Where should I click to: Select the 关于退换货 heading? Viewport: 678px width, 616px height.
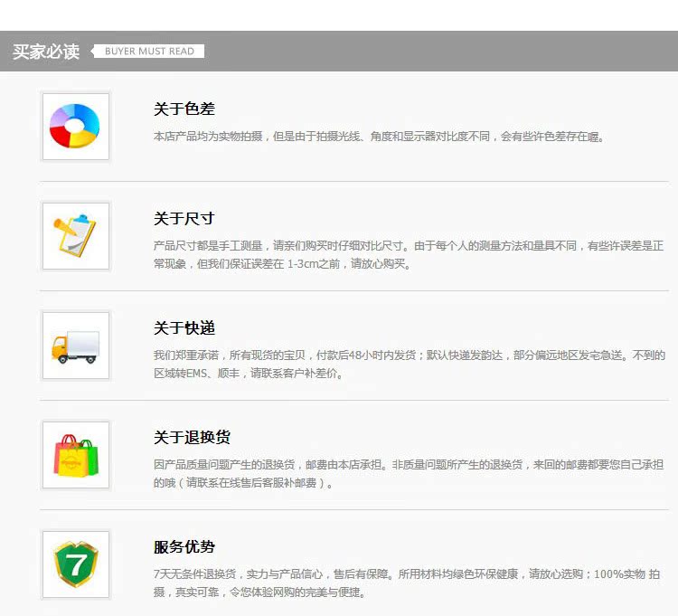pyautogui.click(x=192, y=437)
